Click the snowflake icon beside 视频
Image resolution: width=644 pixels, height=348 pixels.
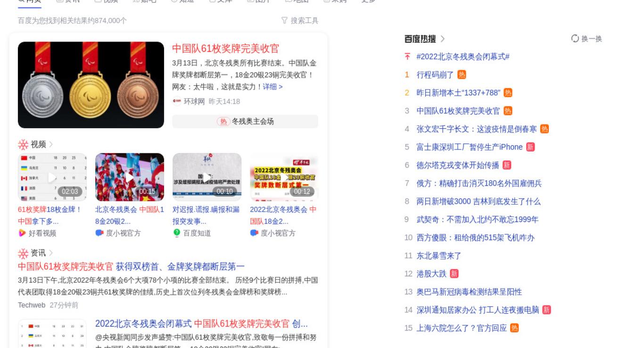[23, 144]
